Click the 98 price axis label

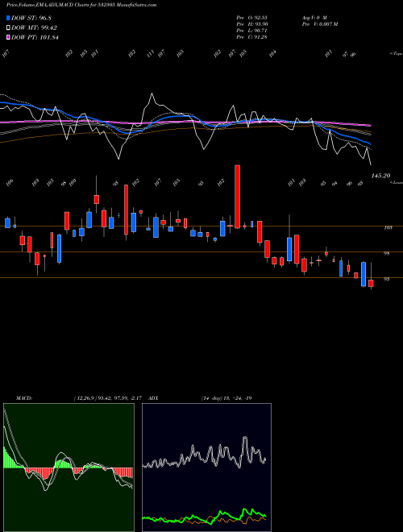pos(388,253)
